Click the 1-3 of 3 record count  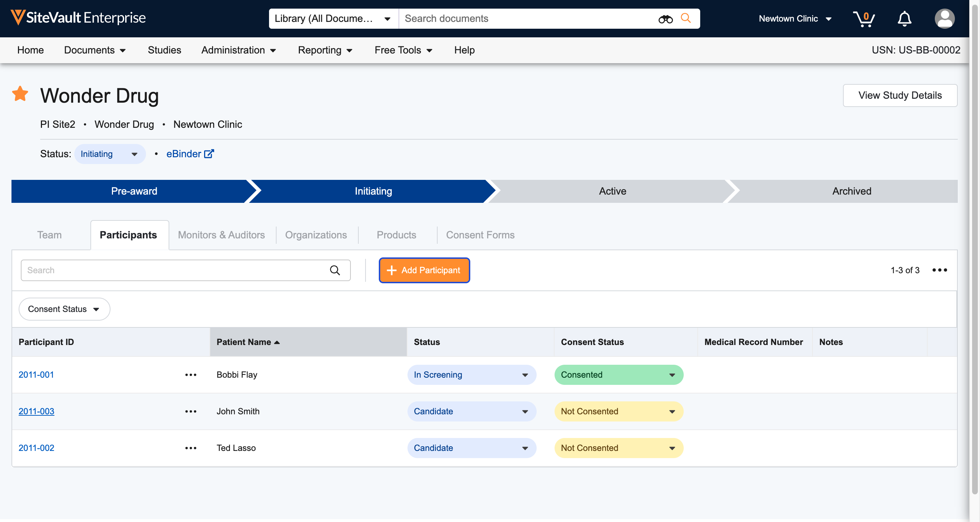click(905, 270)
